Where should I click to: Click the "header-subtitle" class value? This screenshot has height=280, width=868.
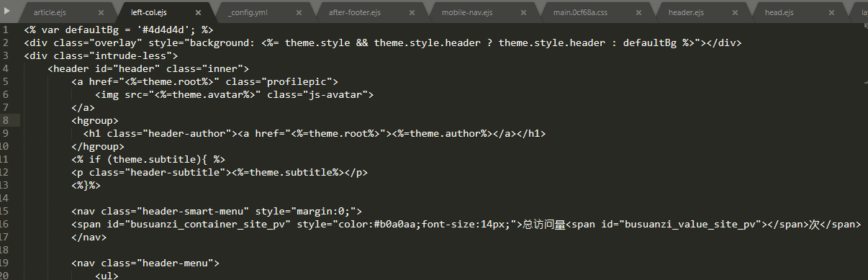tap(175, 172)
